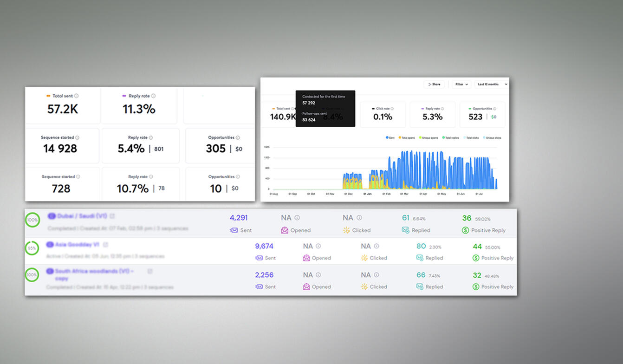This screenshot has width=623, height=364.
Task: Open the Dubai / Saudi (V1) campaign
Action: pyautogui.click(x=82, y=216)
